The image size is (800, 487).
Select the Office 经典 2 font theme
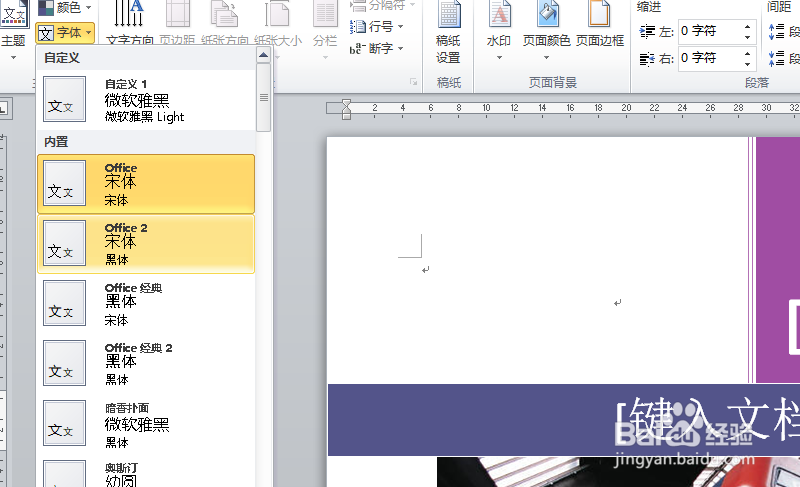click(x=146, y=364)
